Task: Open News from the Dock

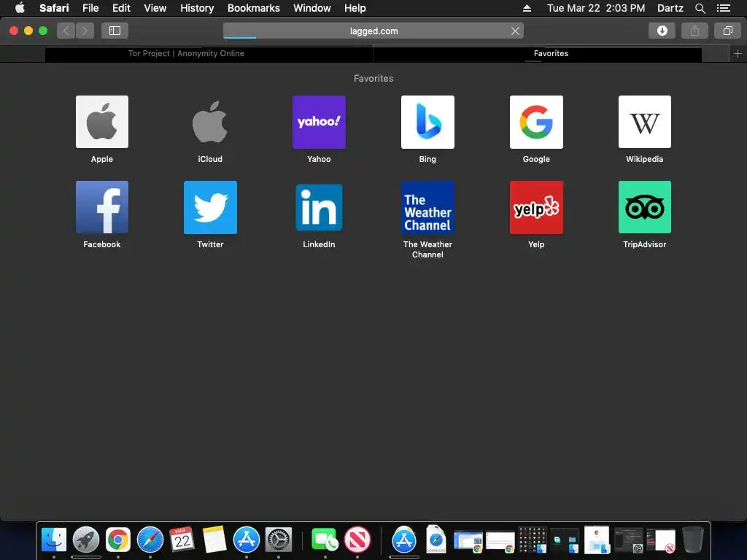Action: (357, 540)
